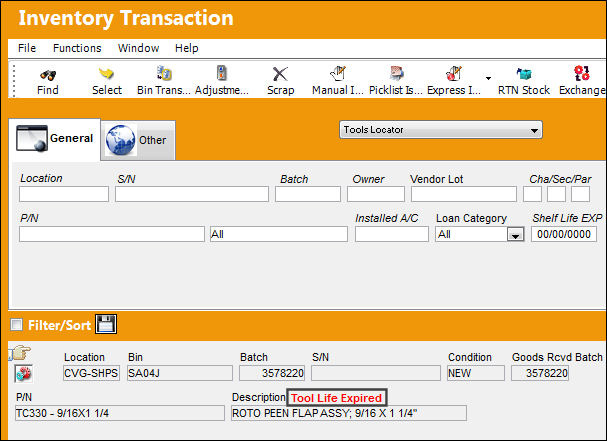The height and width of the screenshot is (441, 607).
Task: Enable the Filter/Sort checkbox
Action: pos(16,324)
